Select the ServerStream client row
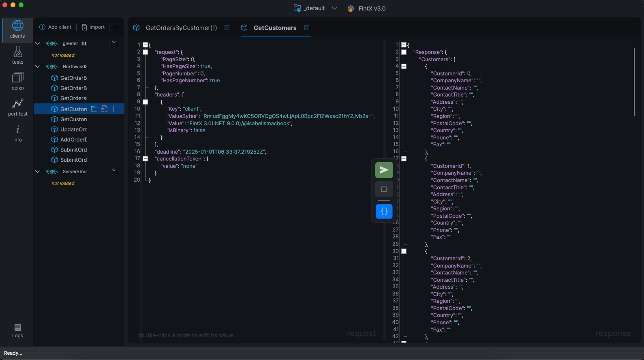 (x=79, y=171)
